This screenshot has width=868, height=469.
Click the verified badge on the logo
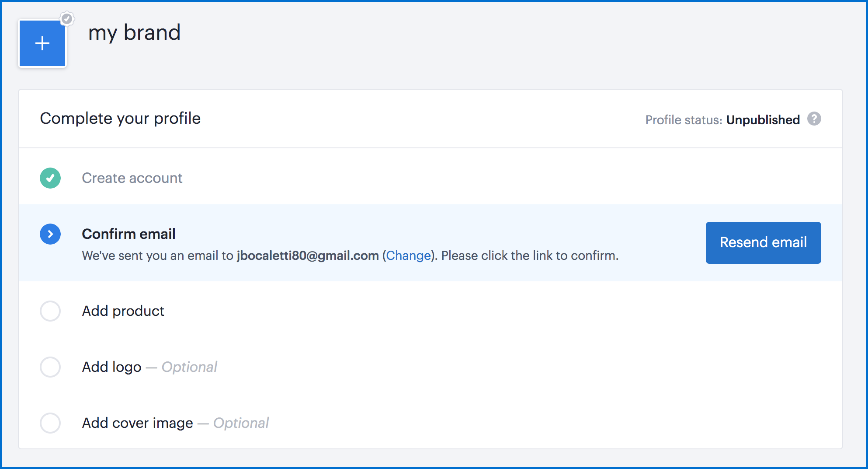tap(67, 19)
